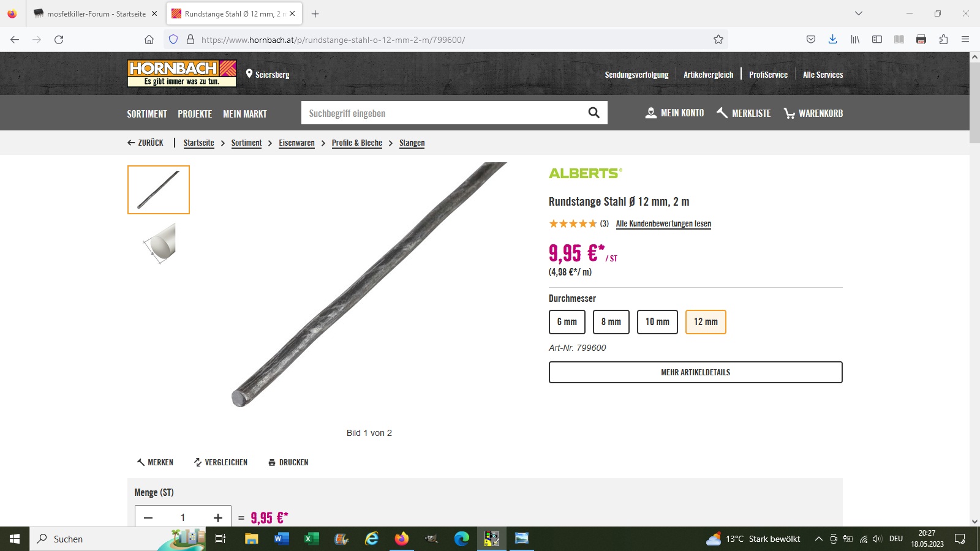Select the 8 mm diameter option

(611, 322)
